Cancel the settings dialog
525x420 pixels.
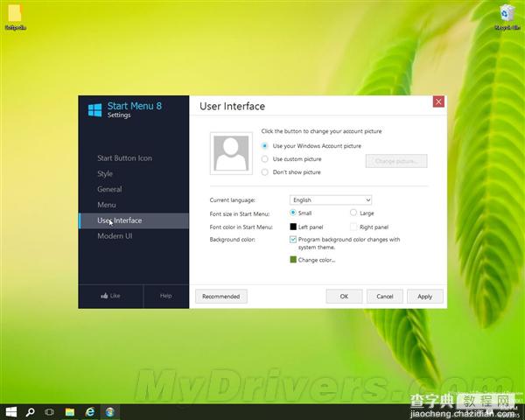click(x=385, y=297)
